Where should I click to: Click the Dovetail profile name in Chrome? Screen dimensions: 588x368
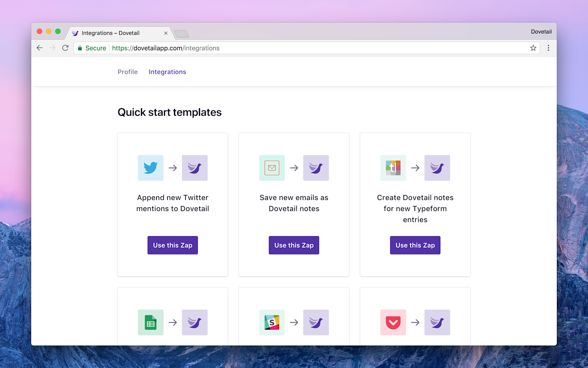point(541,31)
